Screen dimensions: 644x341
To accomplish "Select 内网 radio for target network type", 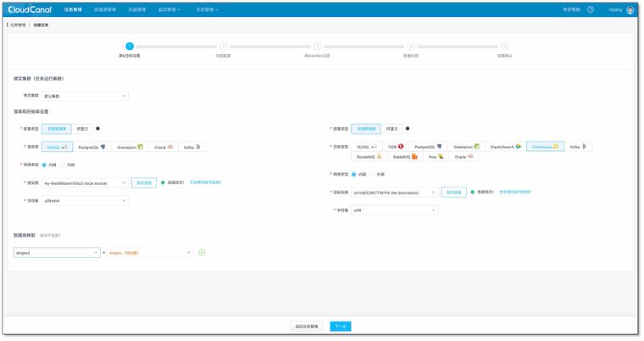I will pos(354,175).
